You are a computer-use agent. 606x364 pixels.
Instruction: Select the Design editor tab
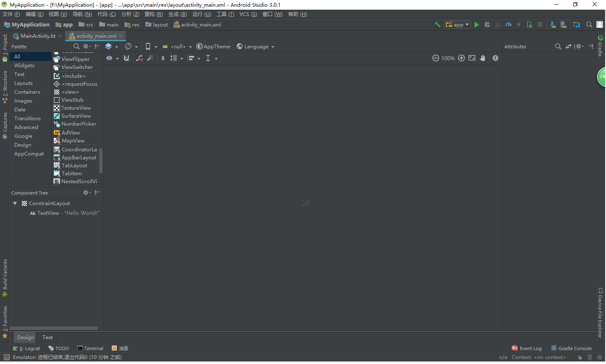(26, 338)
